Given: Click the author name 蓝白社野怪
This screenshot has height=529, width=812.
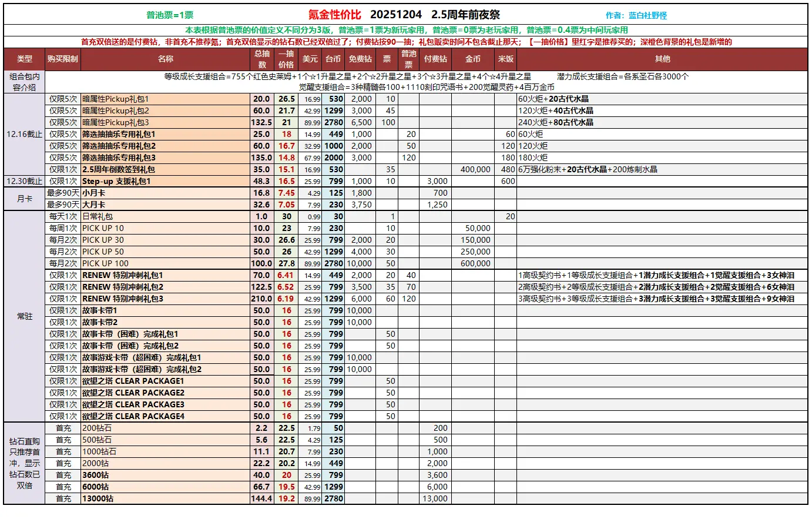Looking at the screenshot, I should click(x=647, y=15).
